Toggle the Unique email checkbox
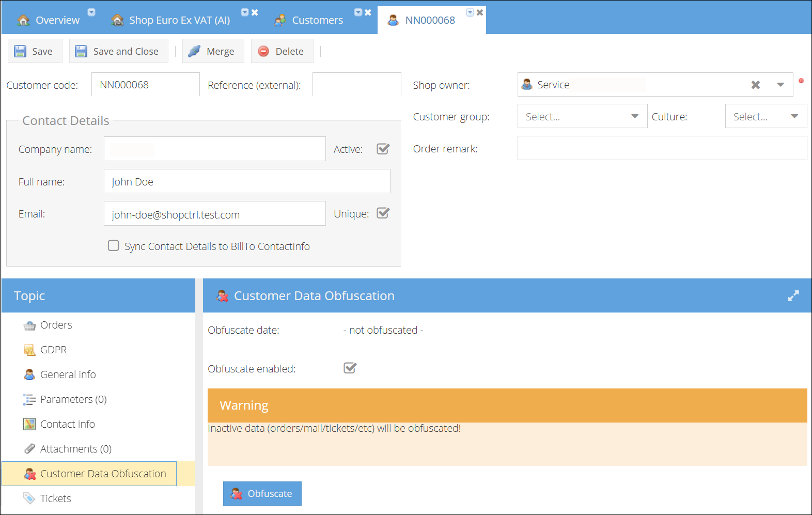This screenshot has height=515, width=812. 383,213
